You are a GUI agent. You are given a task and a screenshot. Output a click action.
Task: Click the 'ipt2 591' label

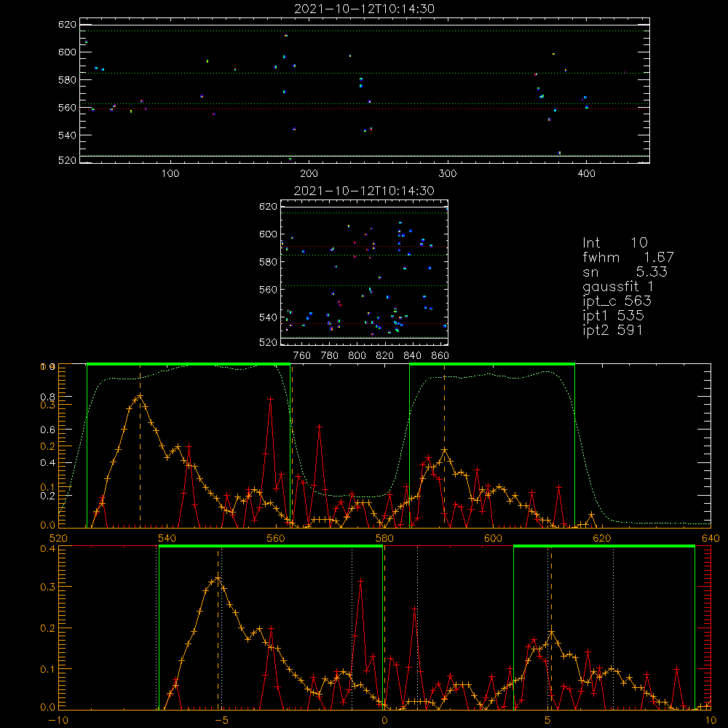(x=613, y=330)
